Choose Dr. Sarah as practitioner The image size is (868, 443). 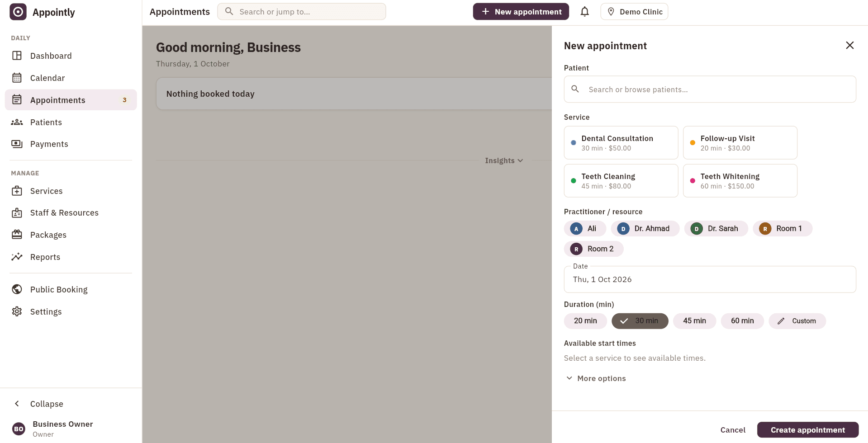(716, 229)
